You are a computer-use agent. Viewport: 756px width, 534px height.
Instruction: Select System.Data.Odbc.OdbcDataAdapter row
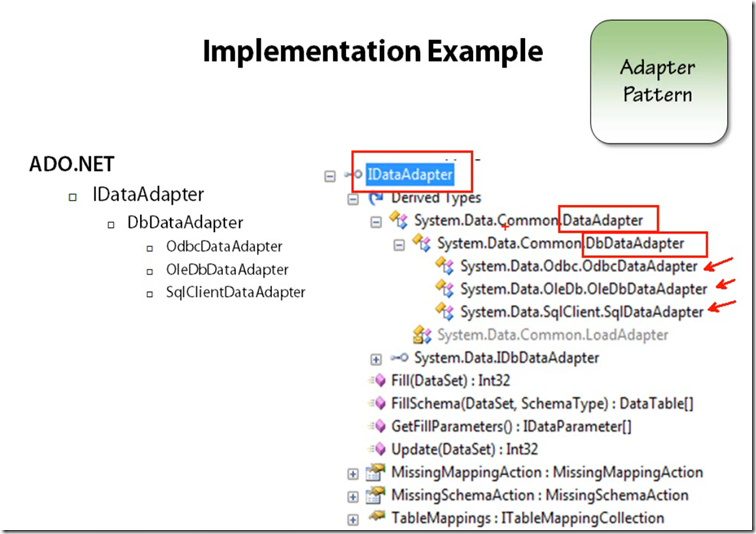[x=579, y=266]
